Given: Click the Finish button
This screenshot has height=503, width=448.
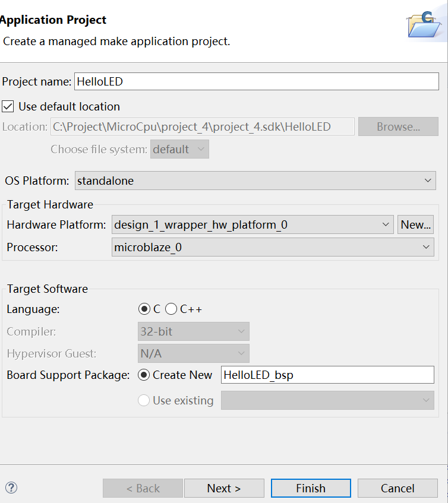Looking at the screenshot, I should point(311,488).
